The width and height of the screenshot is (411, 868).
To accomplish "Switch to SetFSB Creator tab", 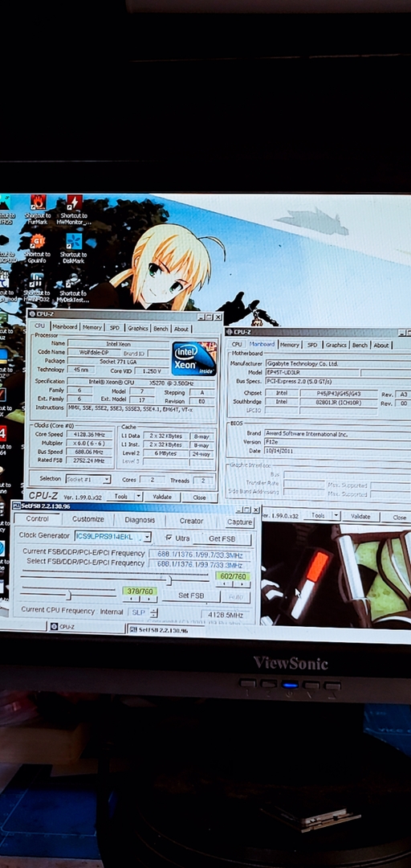I will [x=191, y=521].
